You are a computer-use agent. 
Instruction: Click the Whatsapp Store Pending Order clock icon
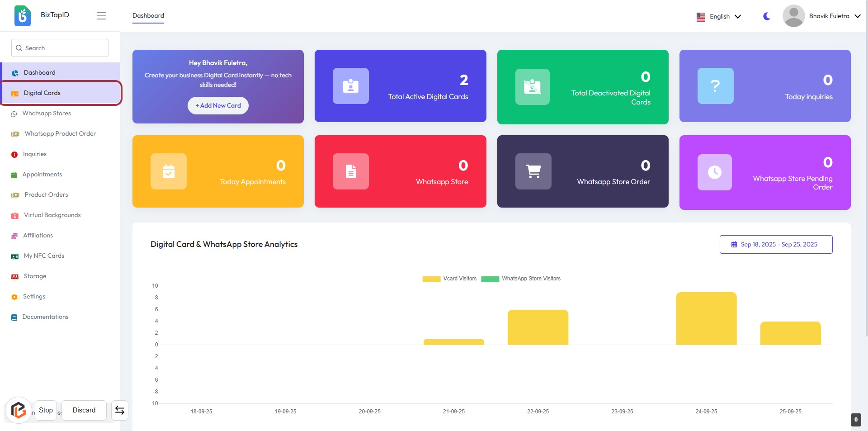(714, 172)
